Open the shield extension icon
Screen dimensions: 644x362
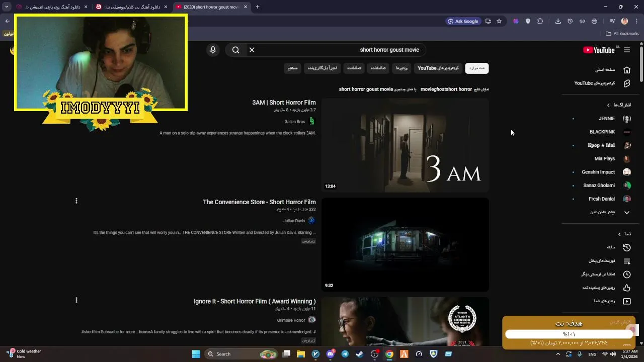pyautogui.click(x=528, y=21)
